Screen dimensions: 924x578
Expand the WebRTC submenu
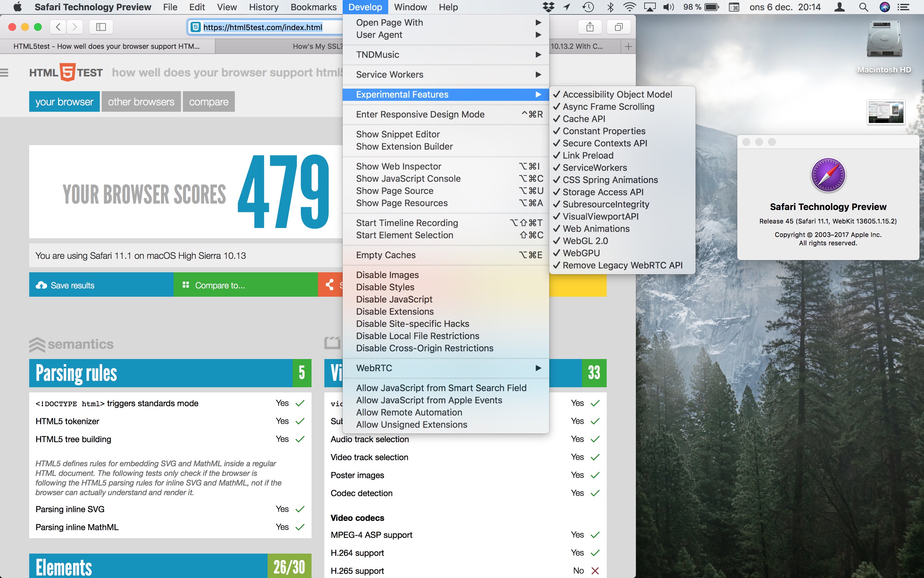[446, 368]
